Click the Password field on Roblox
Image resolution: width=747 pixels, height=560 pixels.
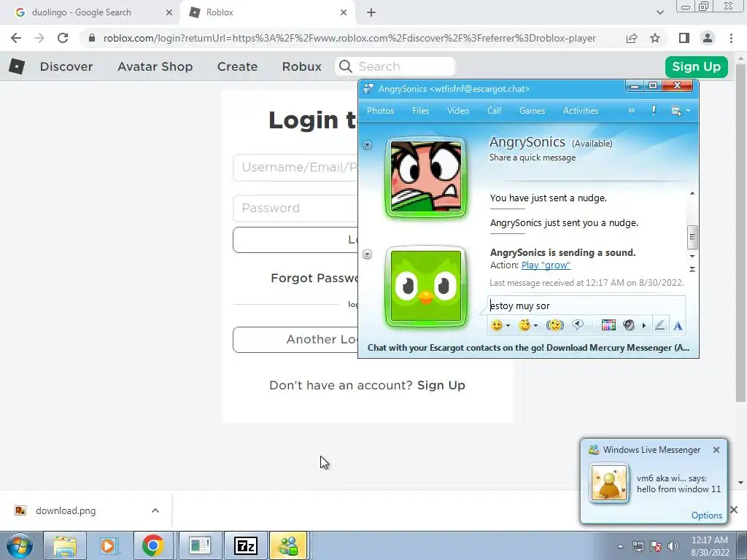(295, 208)
